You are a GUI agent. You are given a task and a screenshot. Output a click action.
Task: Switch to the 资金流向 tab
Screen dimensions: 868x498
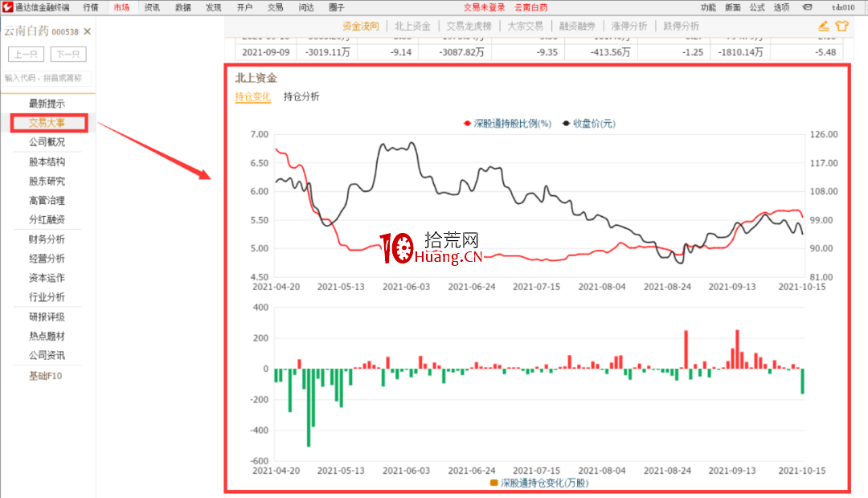click(x=359, y=26)
